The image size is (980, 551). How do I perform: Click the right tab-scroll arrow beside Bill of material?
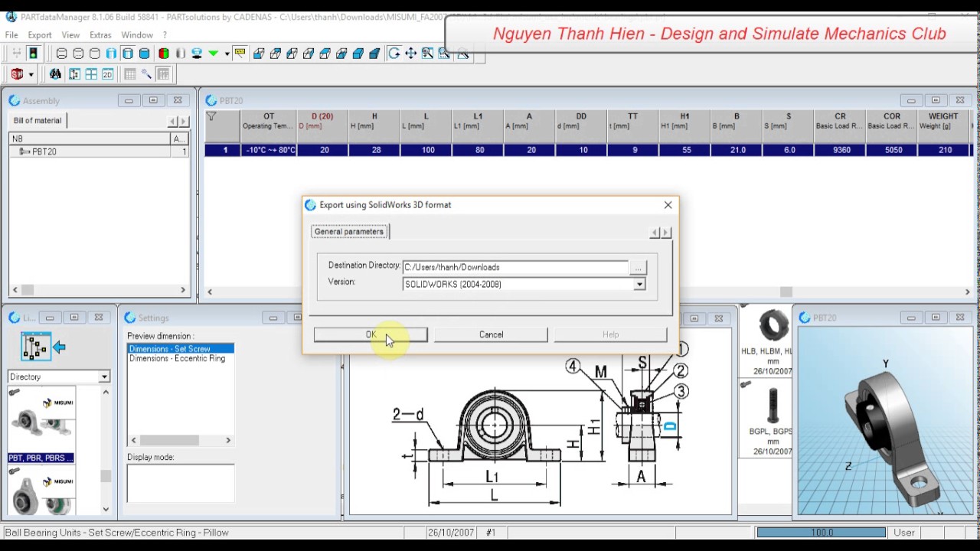coord(183,121)
